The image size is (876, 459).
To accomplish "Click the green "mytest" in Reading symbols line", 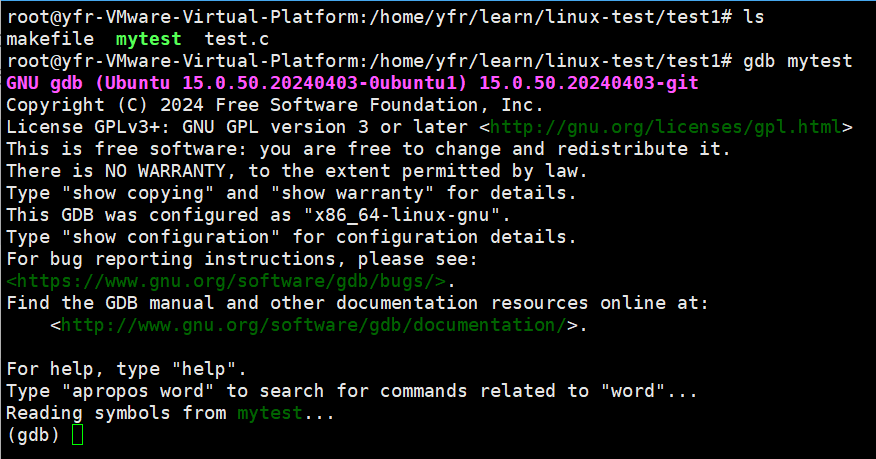I will [x=270, y=414].
